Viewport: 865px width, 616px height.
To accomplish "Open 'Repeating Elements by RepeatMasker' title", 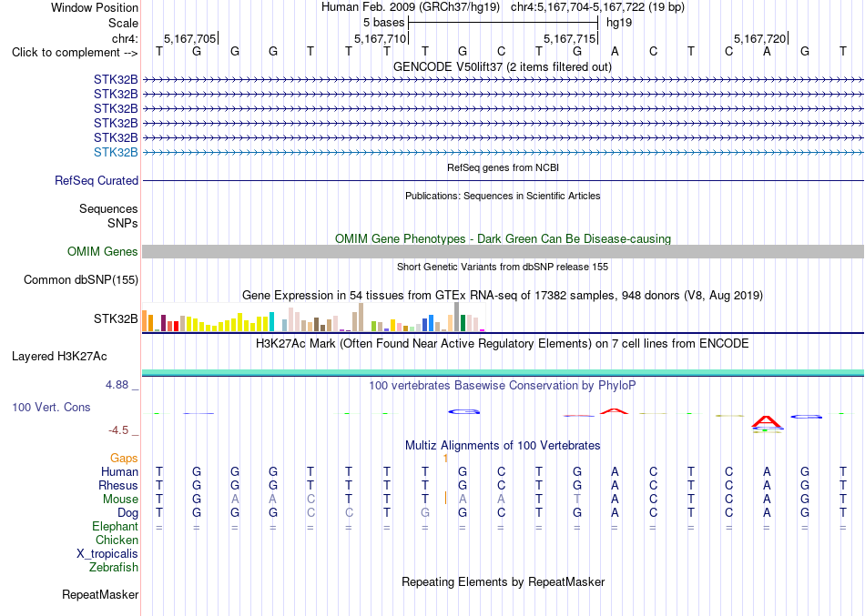I will pyautogui.click(x=503, y=581).
